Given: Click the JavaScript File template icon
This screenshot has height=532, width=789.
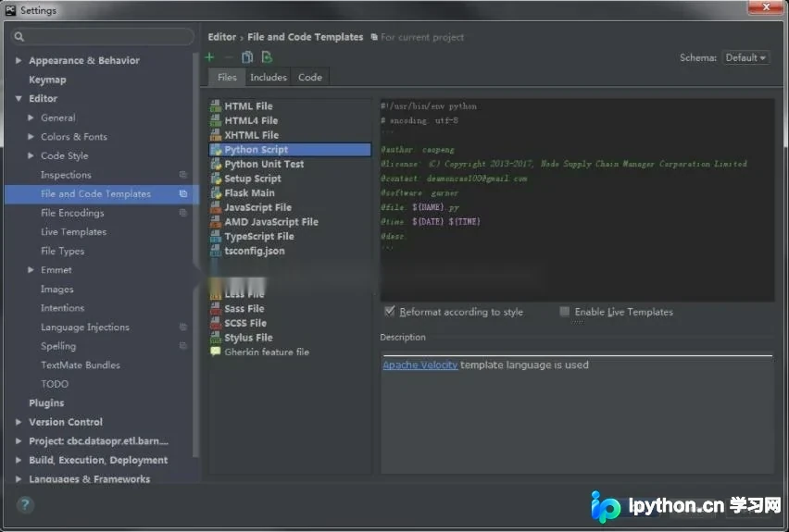Looking at the screenshot, I should pos(216,207).
